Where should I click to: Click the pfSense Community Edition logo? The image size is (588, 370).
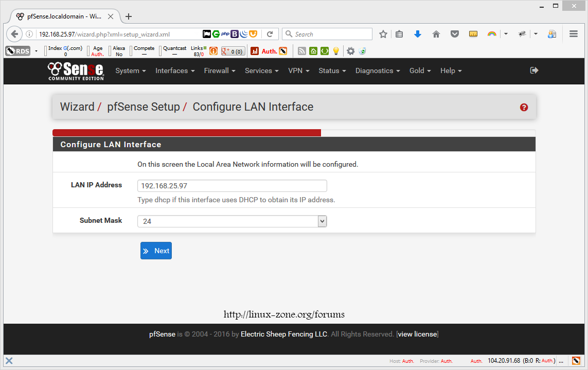click(x=76, y=71)
